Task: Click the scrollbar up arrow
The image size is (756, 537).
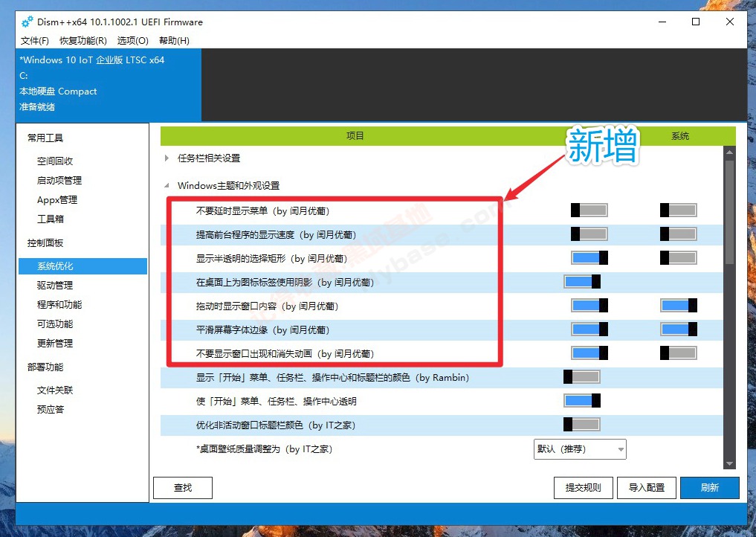Action: point(729,152)
